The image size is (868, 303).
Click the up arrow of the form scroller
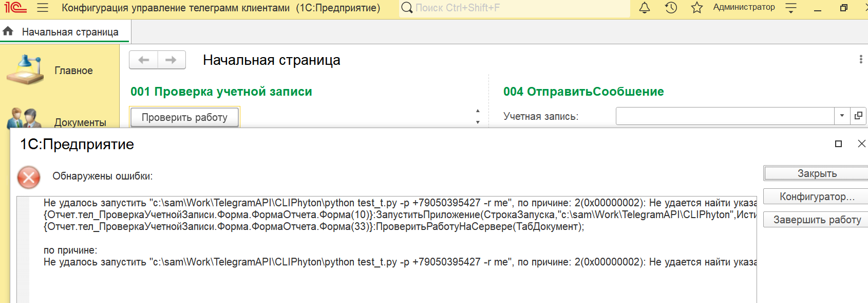point(478,111)
